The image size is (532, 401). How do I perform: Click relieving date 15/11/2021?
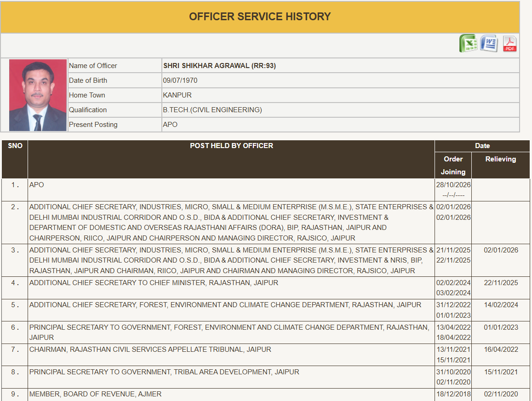pyautogui.click(x=501, y=372)
